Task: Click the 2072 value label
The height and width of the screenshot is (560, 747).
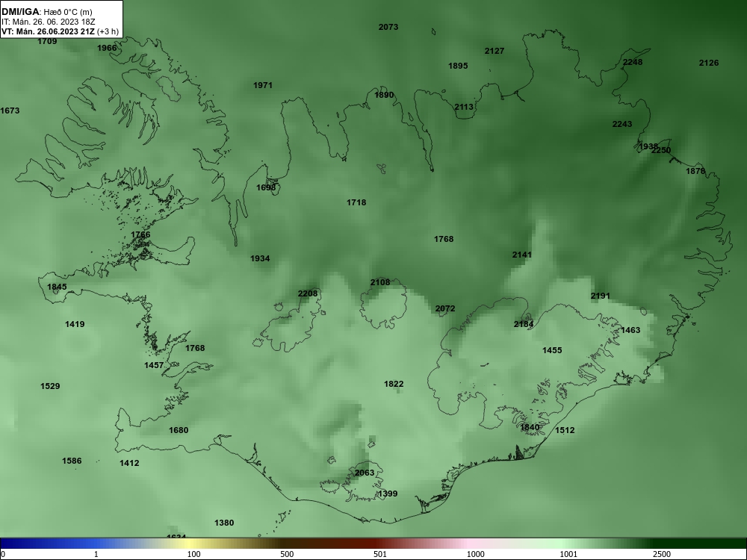Action: click(445, 308)
